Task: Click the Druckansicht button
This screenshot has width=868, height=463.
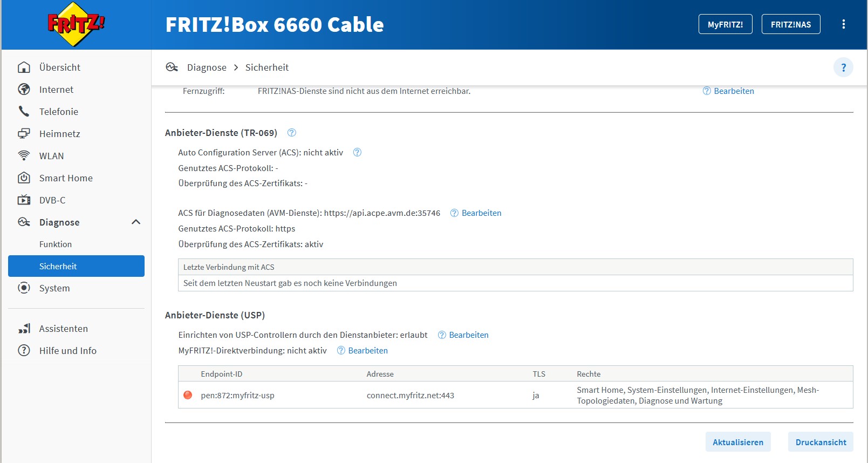Action: [821, 442]
